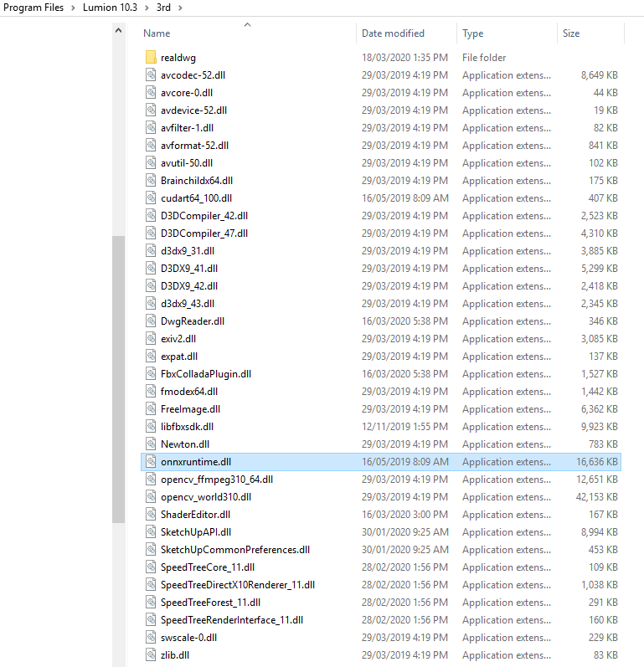
Task: Sort files by Size column
Action: (570, 33)
